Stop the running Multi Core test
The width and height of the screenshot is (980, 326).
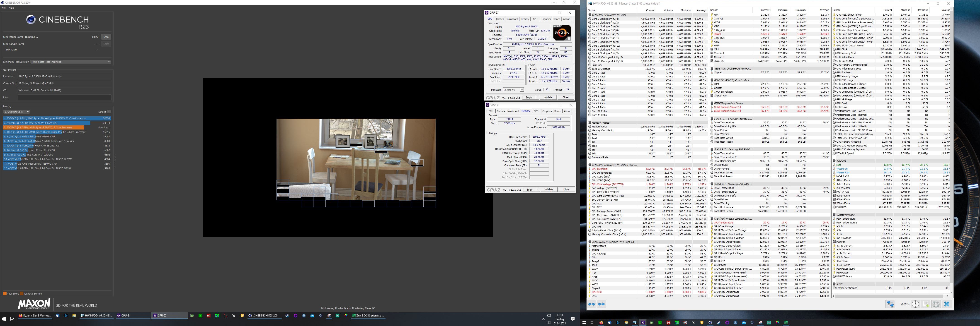coord(106,37)
